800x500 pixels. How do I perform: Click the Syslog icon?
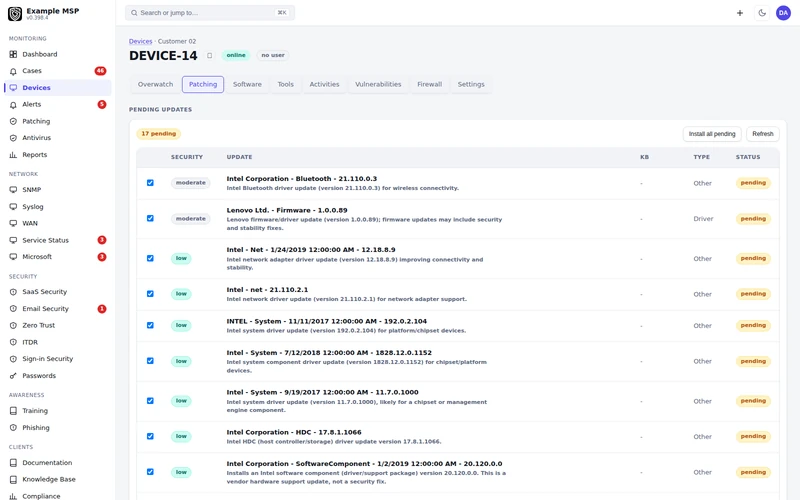(x=13, y=207)
